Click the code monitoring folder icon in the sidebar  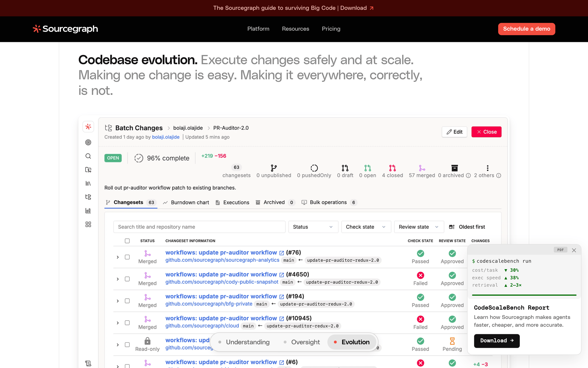click(x=88, y=170)
